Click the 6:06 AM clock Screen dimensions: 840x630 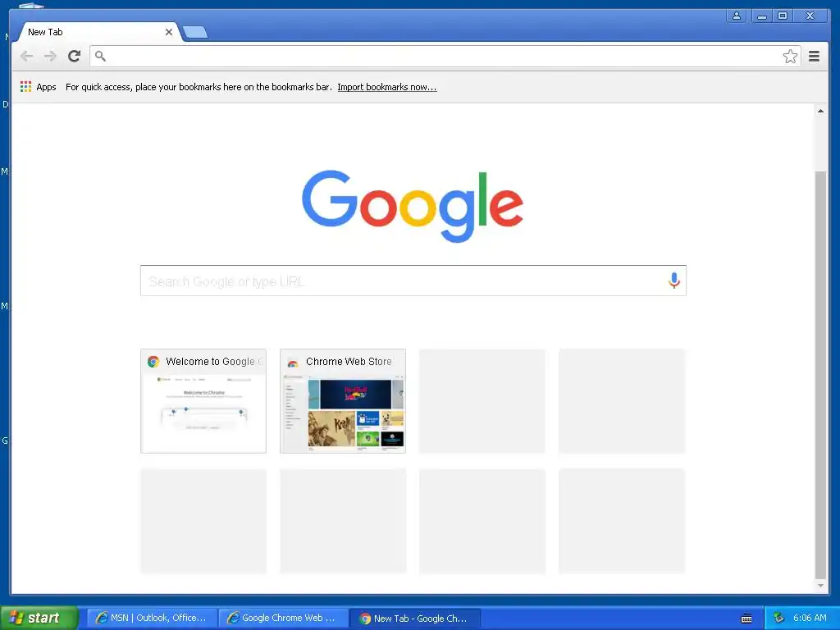click(810, 619)
